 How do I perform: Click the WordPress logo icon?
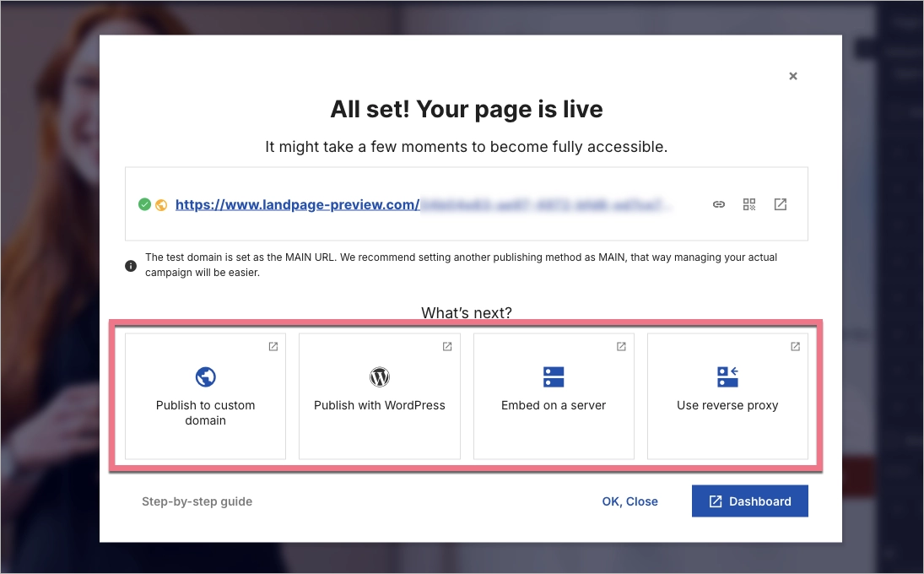[379, 376]
